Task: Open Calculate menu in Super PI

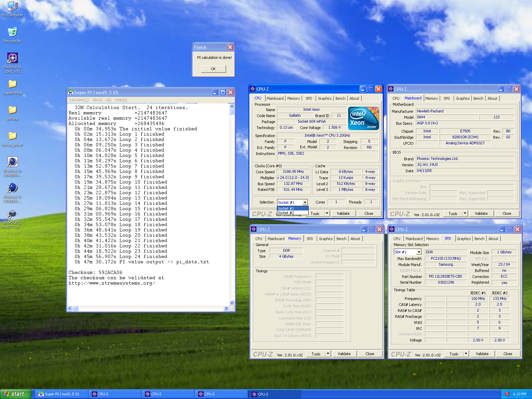Action: (79, 100)
